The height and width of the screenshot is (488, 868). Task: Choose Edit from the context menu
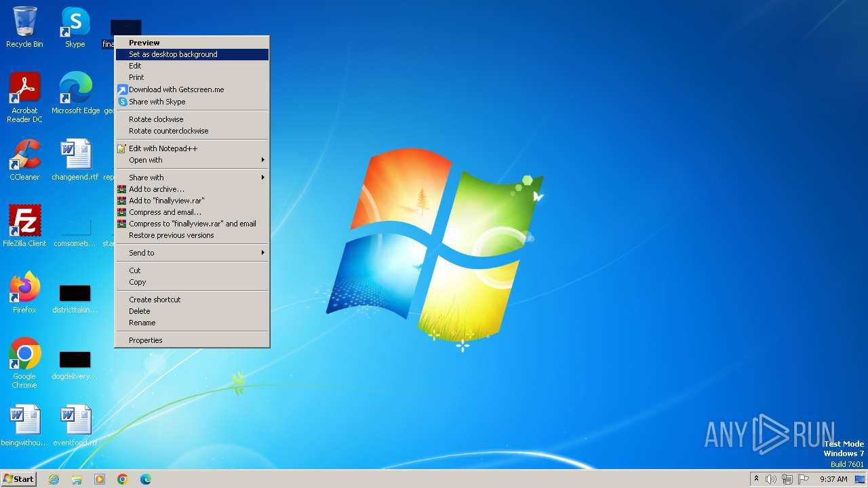point(193,66)
